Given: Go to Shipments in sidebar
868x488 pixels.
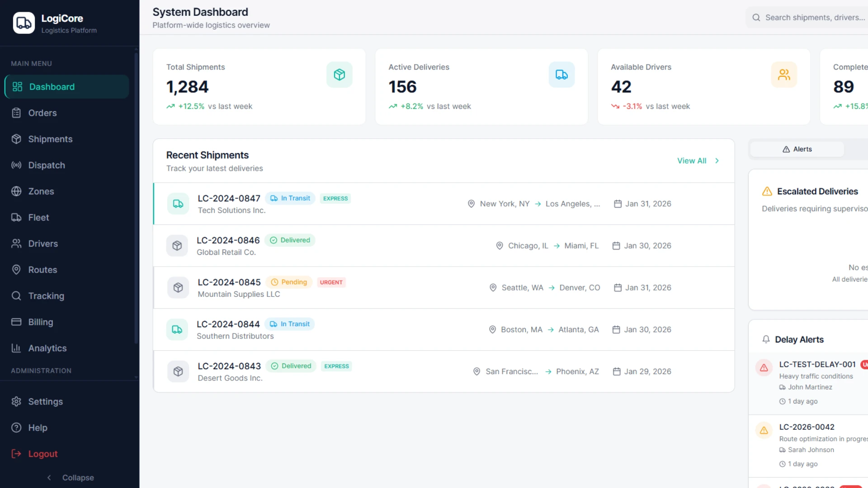Looking at the screenshot, I should pos(67,139).
